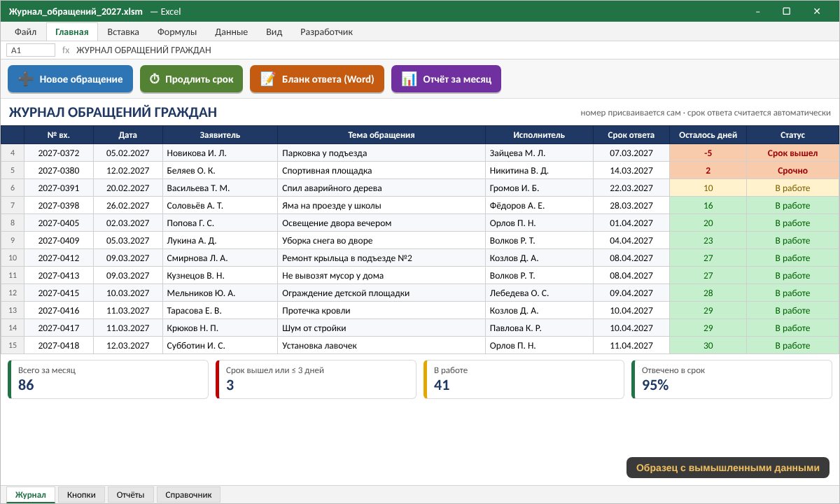The image size is (840, 504).
Task: Click the Продлить срок button label
Action: tap(199, 79)
